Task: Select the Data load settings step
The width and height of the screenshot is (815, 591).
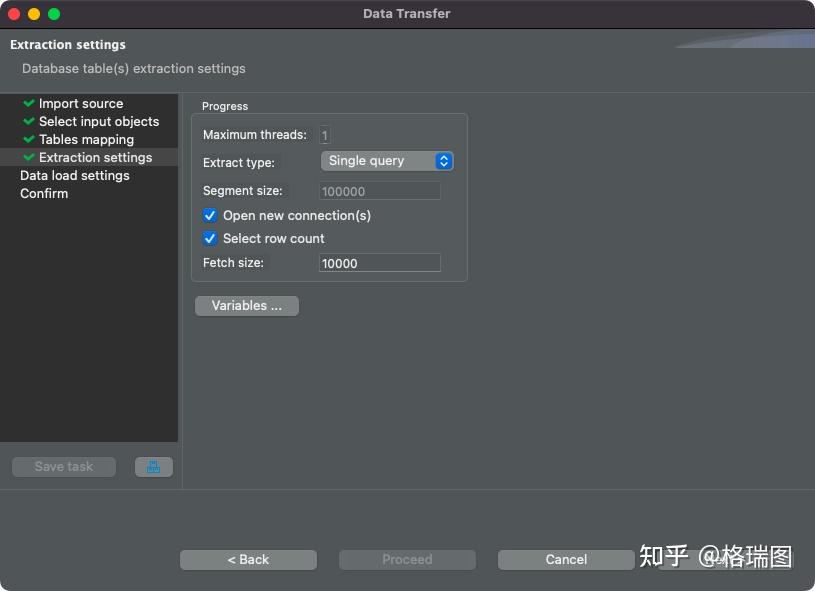Action: (x=74, y=175)
